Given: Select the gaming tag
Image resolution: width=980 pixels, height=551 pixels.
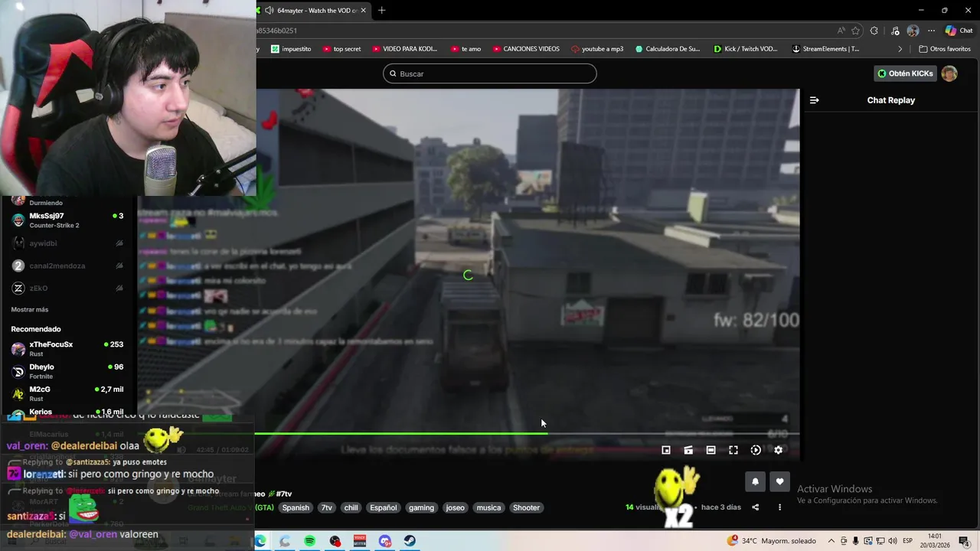Looking at the screenshot, I should coord(421,507).
